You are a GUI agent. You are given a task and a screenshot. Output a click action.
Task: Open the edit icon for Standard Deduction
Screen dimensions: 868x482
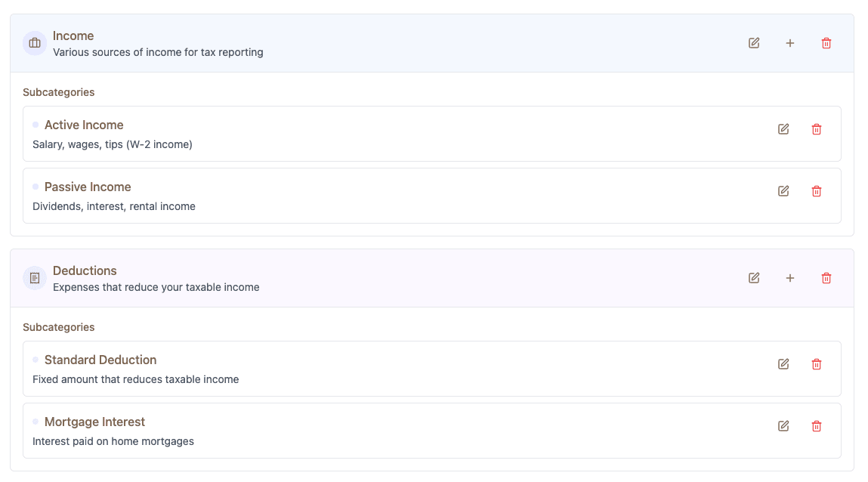783,363
